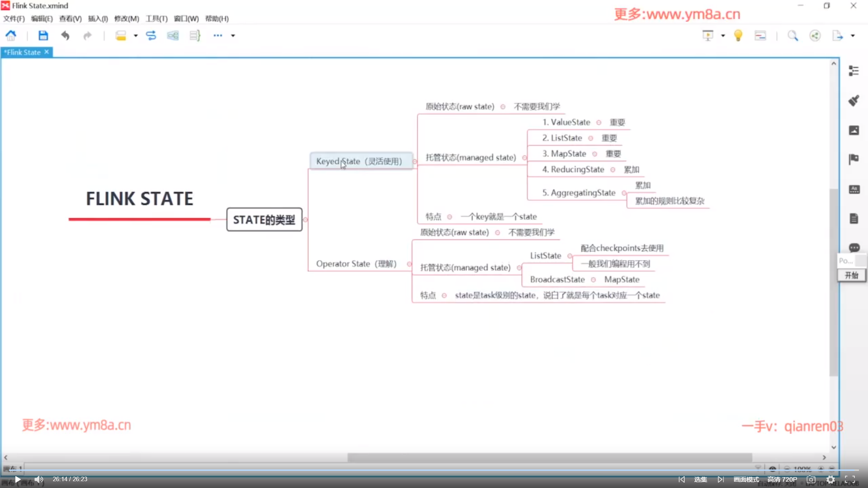Viewport: 868px width, 488px height.
Task: Select the STATE的类型 topic node
Action: point(264,220)
